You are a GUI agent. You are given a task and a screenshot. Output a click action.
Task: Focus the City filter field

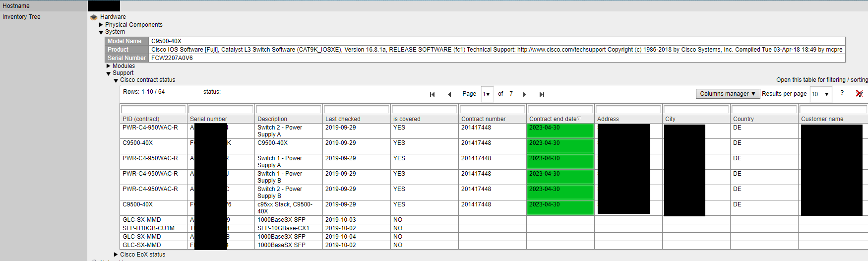[x=696, y=109]
